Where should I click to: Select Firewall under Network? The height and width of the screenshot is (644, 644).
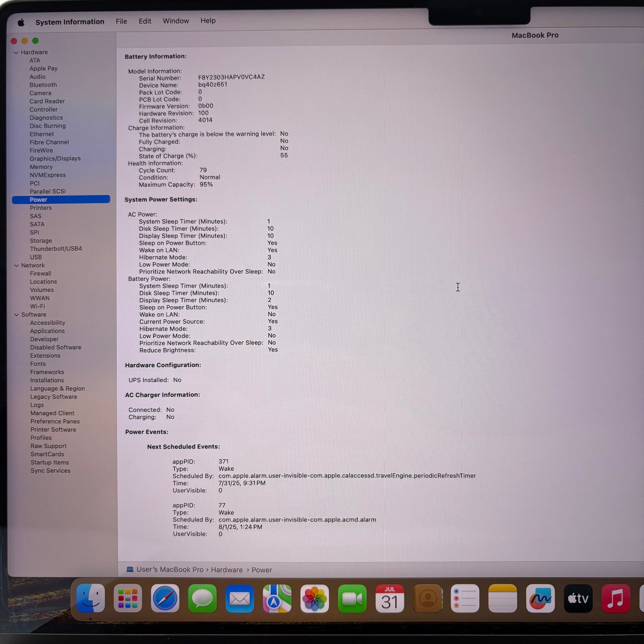click(40, 273)
